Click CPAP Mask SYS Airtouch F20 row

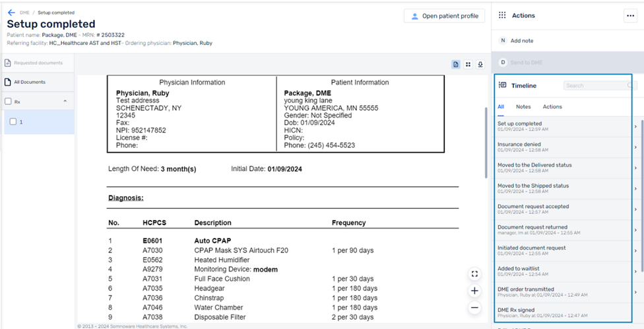click(x=241, y=250)
